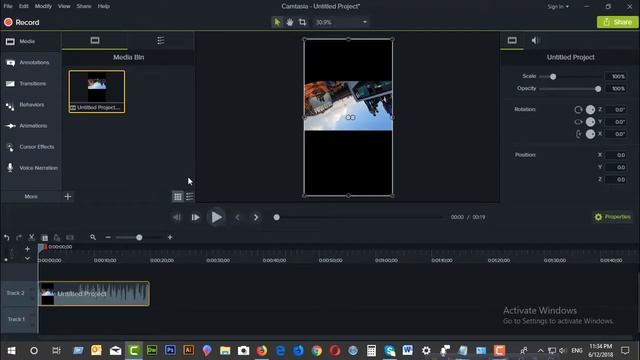The image size is (640, 360).
Task: Expand the More tools list
Action: tap(31, 196)
